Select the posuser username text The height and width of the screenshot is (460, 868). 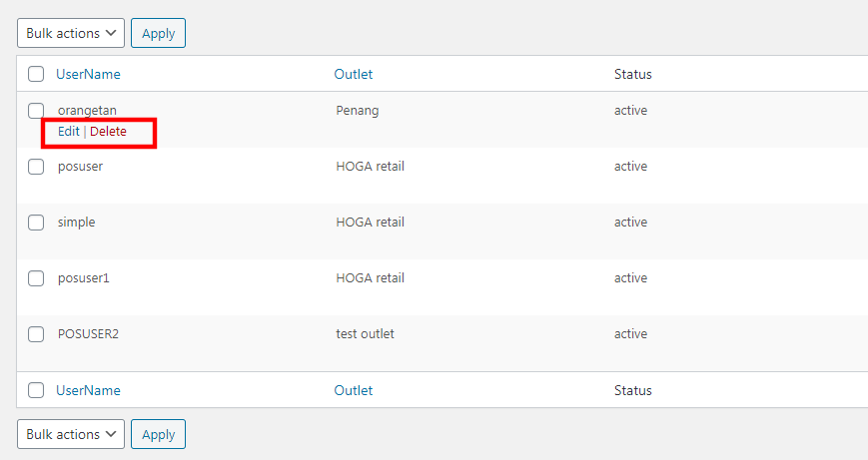(x=80, y=167)
